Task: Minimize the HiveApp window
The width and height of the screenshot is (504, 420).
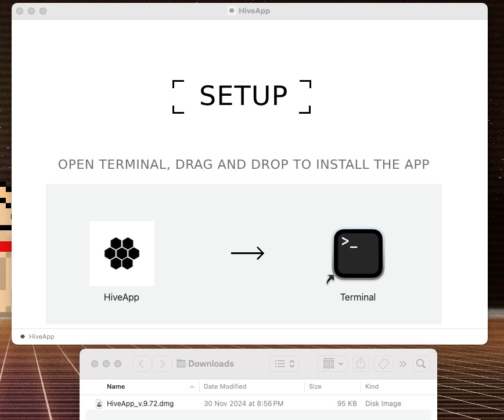Action: (x=31, y=11)
